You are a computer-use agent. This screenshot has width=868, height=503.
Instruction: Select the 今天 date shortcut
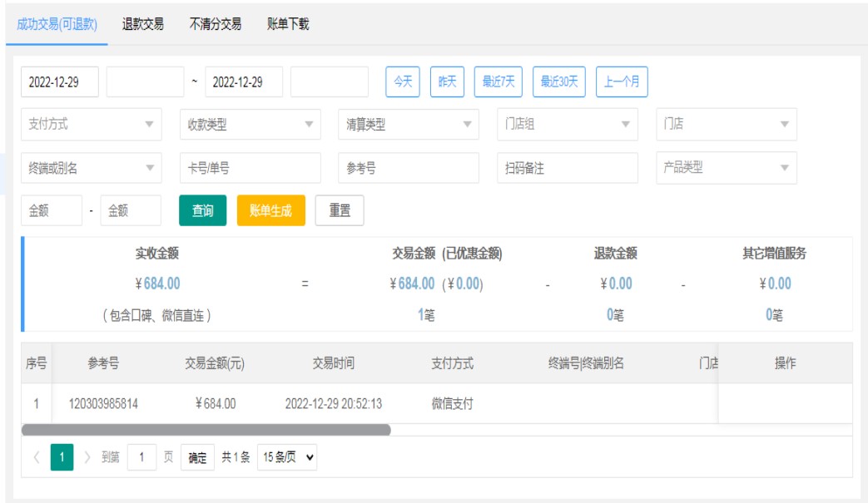(x=403, y=81)
